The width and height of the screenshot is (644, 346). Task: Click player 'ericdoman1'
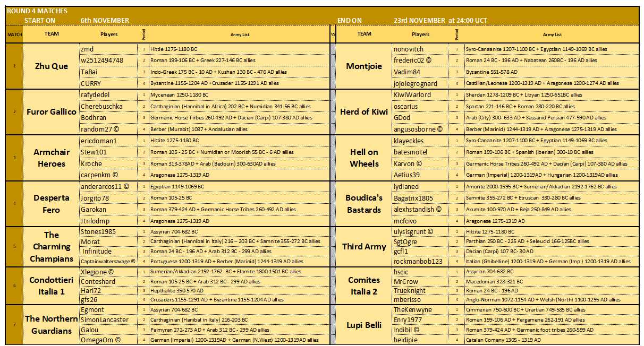[98, 141]
